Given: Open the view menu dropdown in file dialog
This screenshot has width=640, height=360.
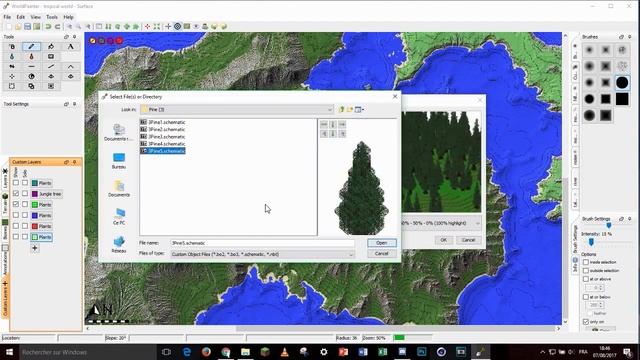Looking at the screenshot, I should [359, 109].
